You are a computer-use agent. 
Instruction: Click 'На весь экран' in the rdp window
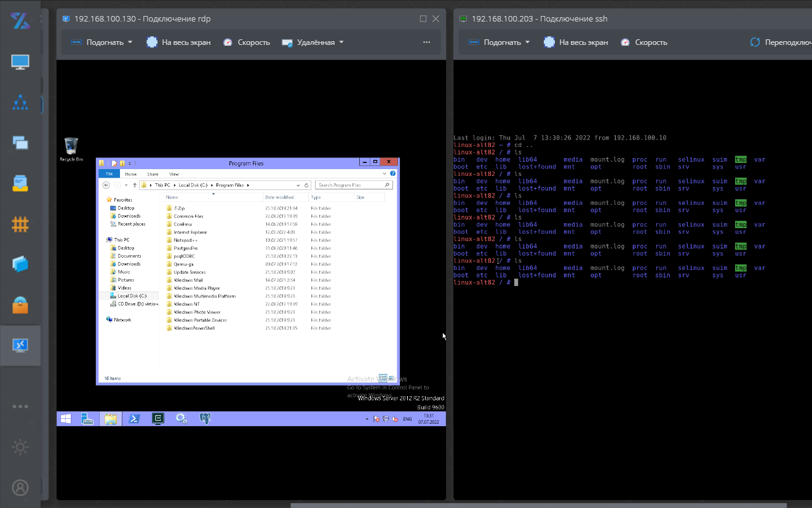pos(178,42)
